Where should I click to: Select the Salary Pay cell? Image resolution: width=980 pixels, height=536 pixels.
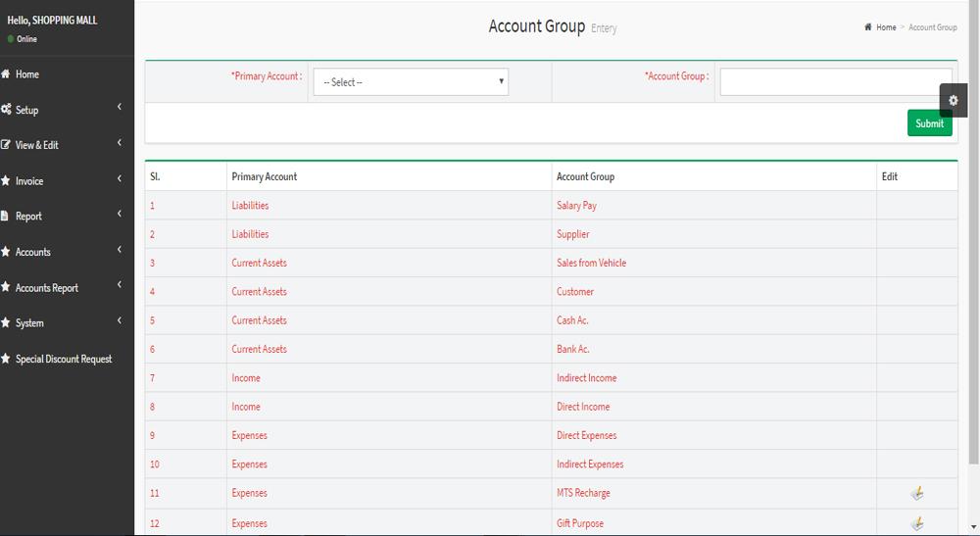point(713,206)
